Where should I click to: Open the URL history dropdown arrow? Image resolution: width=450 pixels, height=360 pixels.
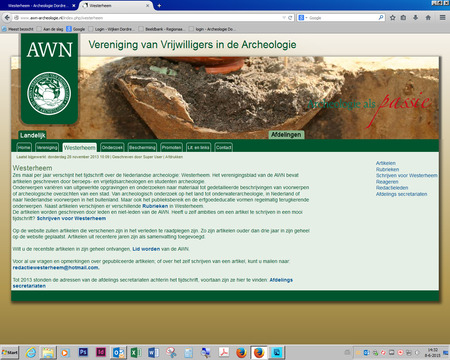(284, 18)
